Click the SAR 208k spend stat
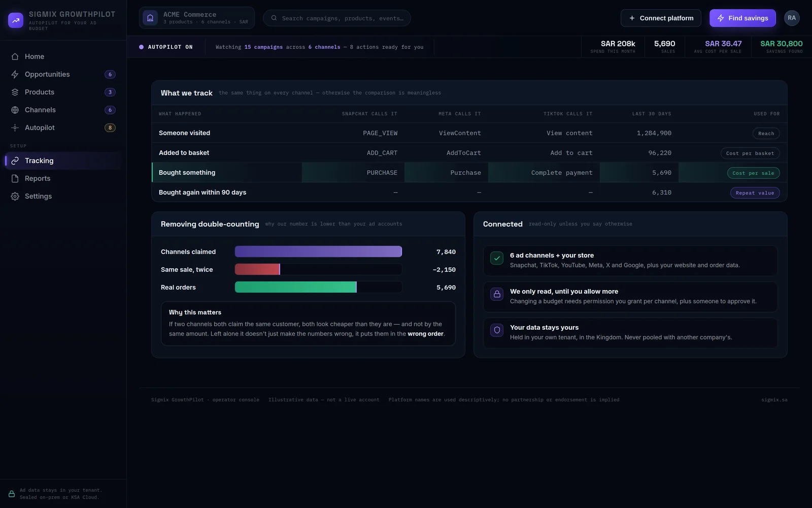The image size is (812, 508). pos(613,47)
